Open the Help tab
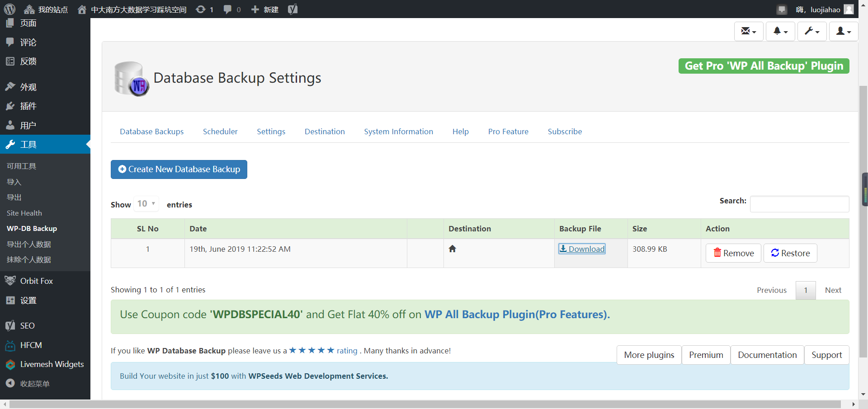The height and width of the screenshot is (409, 868). coord(461,132)
